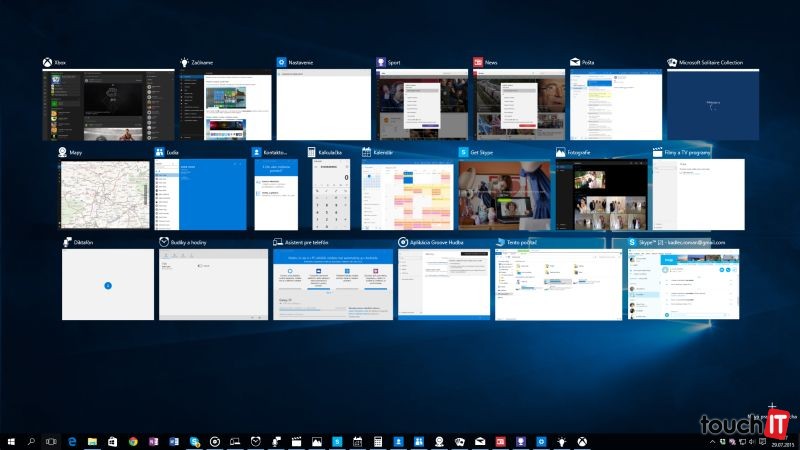800x450 pixels.
Task: Click the Windows Start button
Action: [11, 441]
